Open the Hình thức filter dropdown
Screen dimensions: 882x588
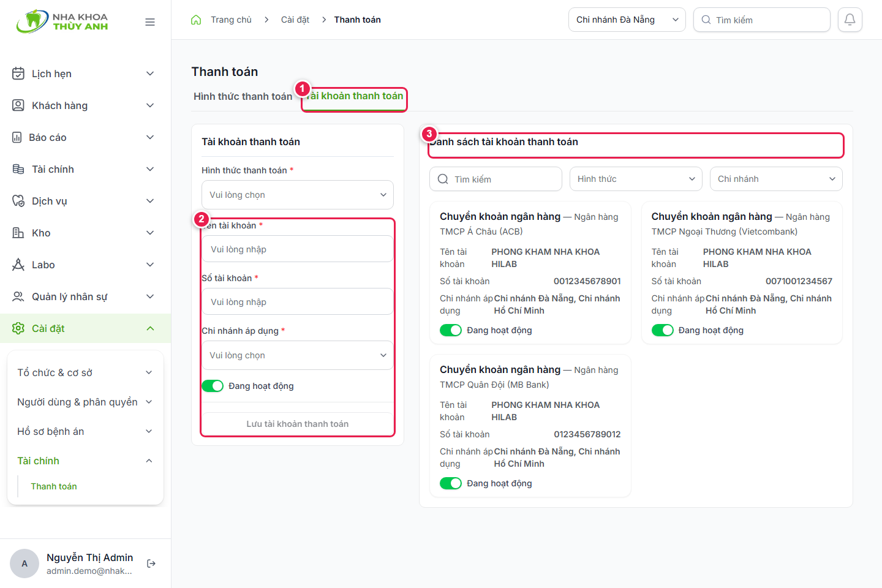[636, 179]
